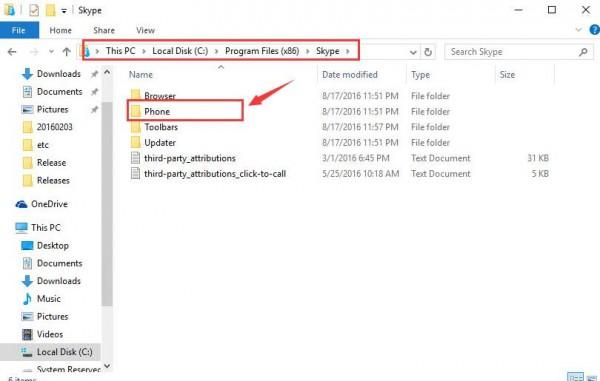Open Downloads in Quick access
The width and height of the screenshot is (600, 381).
[59, 74]
